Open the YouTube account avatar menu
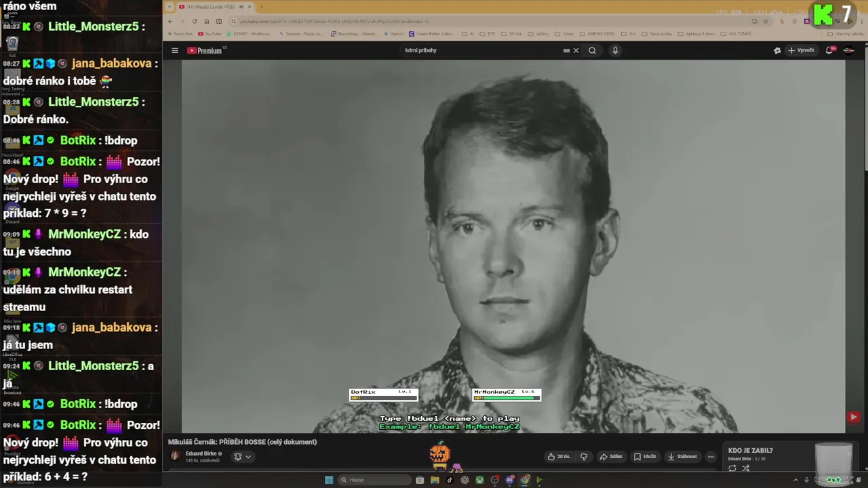 [848, 50]
